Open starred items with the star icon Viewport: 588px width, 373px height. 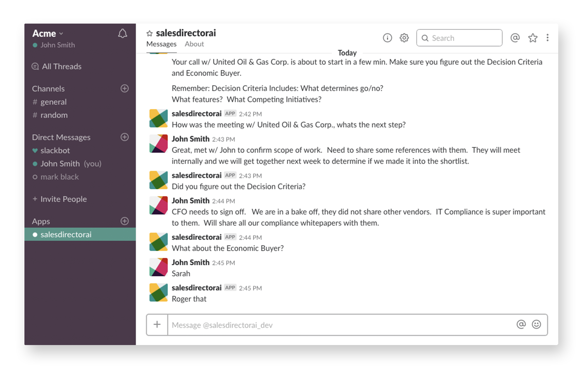pos(533,38)
